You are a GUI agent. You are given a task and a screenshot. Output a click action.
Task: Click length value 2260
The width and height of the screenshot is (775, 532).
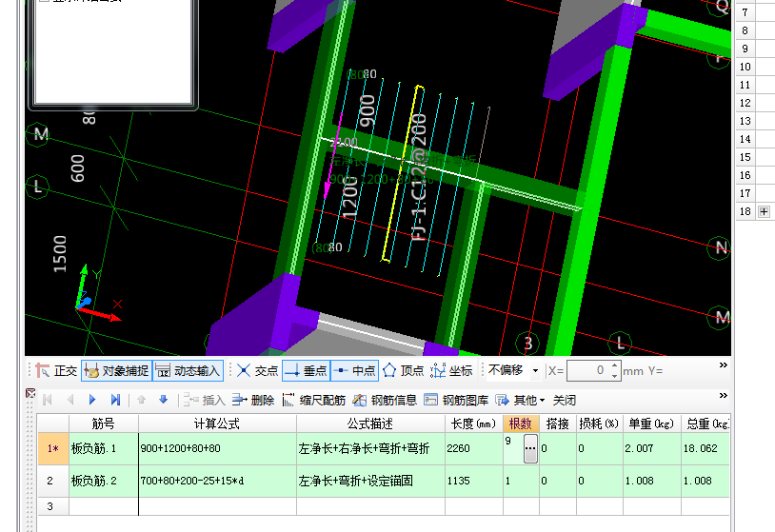coord(473,448)
